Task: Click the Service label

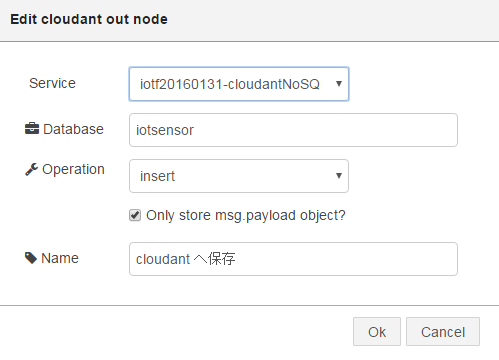Action: click(52, 83)
